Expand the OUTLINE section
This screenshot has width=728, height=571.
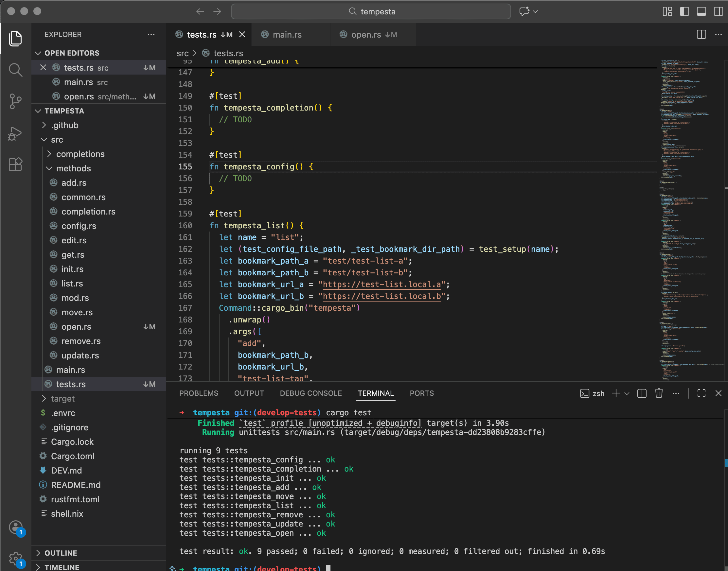point(61,553)
